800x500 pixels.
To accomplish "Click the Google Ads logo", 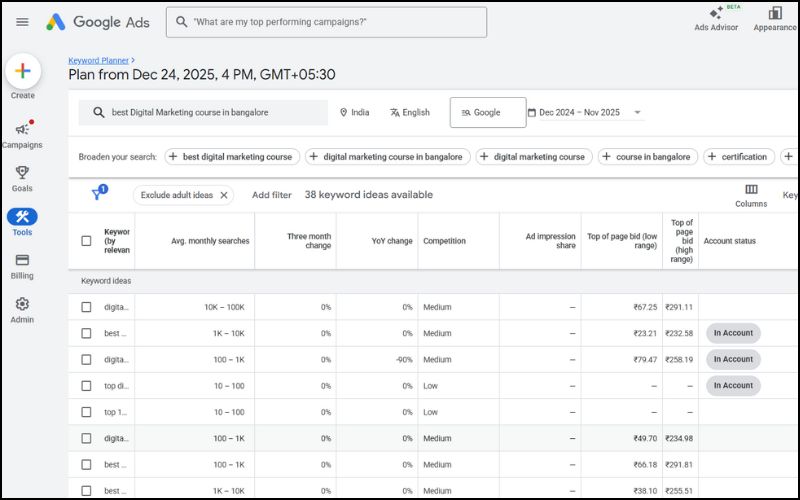I will [97, 22].
